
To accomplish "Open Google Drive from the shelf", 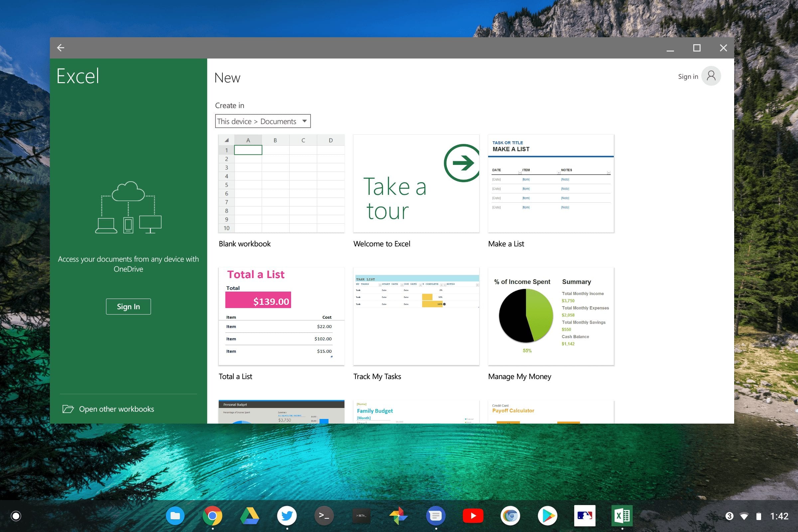I will point(250,516).
